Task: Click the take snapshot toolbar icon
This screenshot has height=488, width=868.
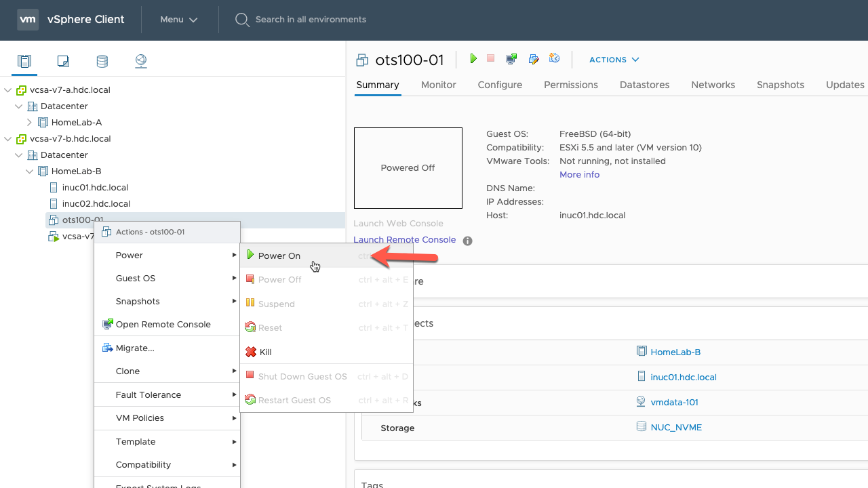Action: click(x=554, y=59)
